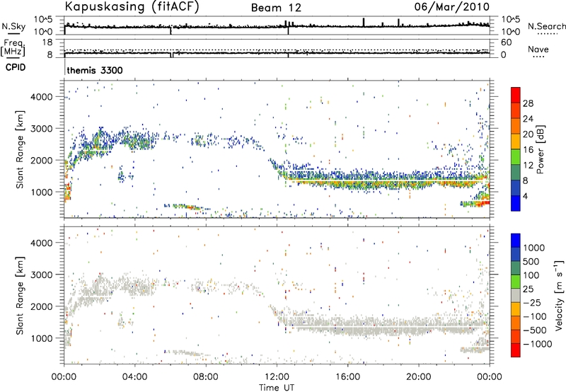
Task: Click the Velocity [m s⁻¹] color bar title
Action: click(560, 295)
